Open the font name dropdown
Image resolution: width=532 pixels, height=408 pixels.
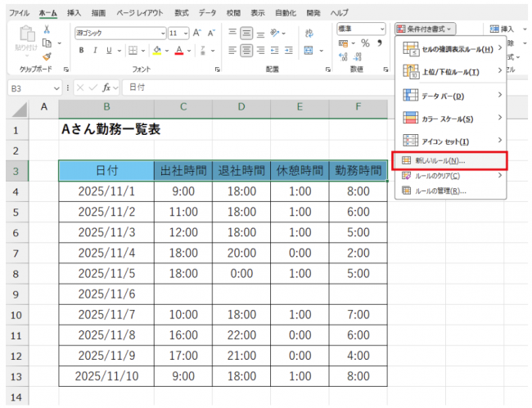tap(160, 34)
